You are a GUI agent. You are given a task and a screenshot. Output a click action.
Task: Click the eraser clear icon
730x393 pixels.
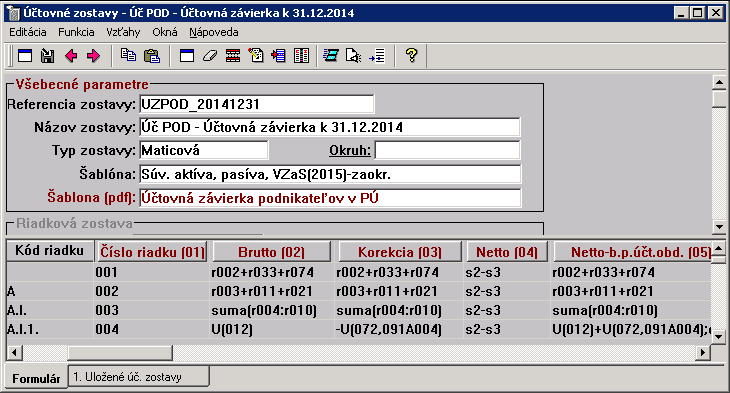click(210, 56)
